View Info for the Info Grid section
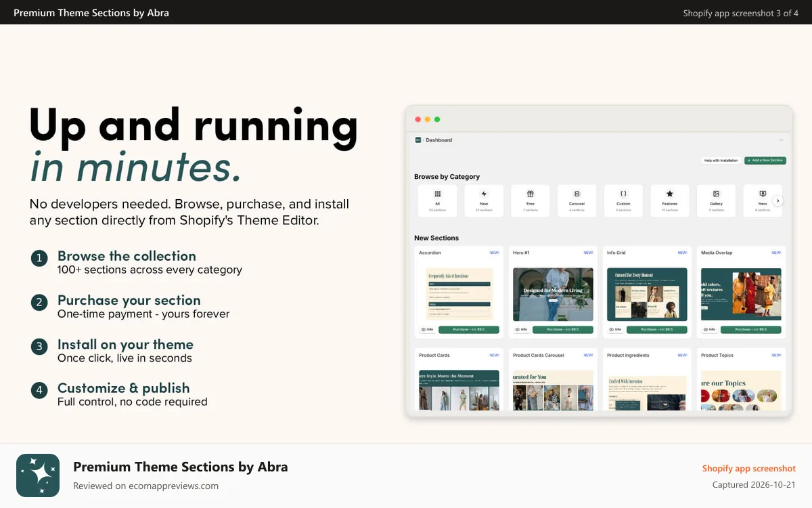 tap(615, 330)
